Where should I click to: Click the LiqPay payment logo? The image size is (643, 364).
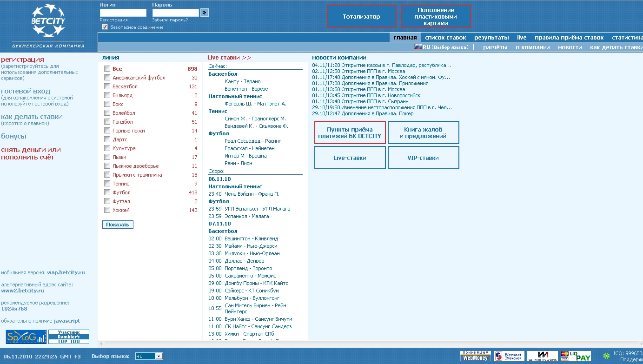click(x=576, y=356)
